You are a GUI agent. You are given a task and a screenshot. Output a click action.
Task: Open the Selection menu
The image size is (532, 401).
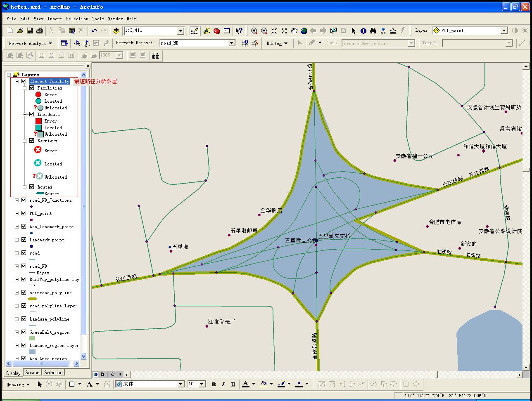[x=77, y=19]
